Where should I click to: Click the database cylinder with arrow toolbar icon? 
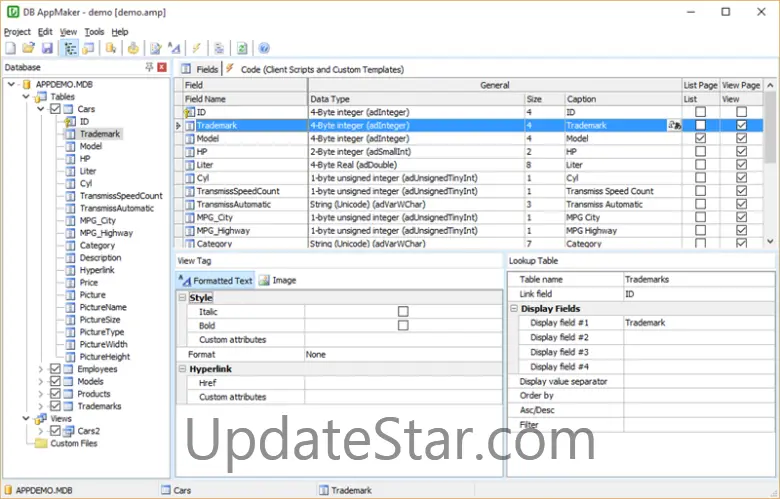(111, 48)
